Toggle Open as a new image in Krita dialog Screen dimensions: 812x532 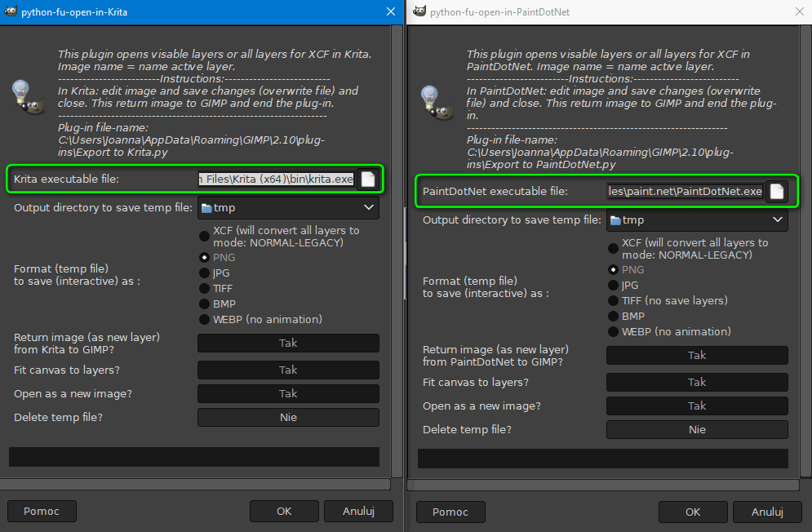tap(288, 393)
